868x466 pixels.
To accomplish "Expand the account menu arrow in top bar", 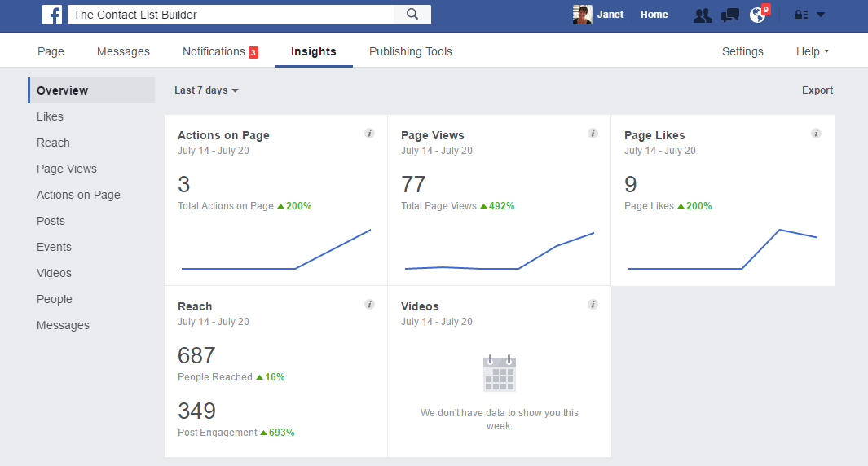I will pyautogui.click(x=821, y=15).
